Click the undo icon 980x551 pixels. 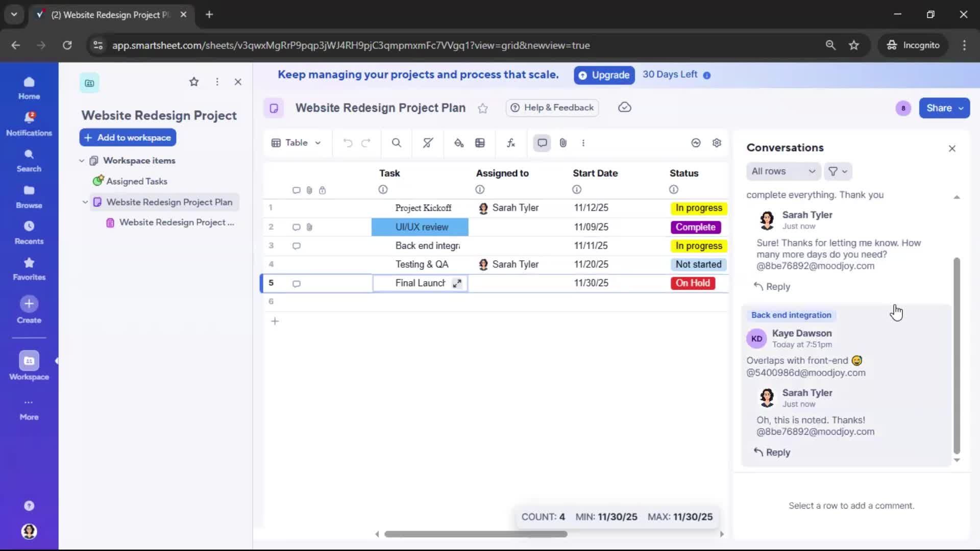[348, 143]
